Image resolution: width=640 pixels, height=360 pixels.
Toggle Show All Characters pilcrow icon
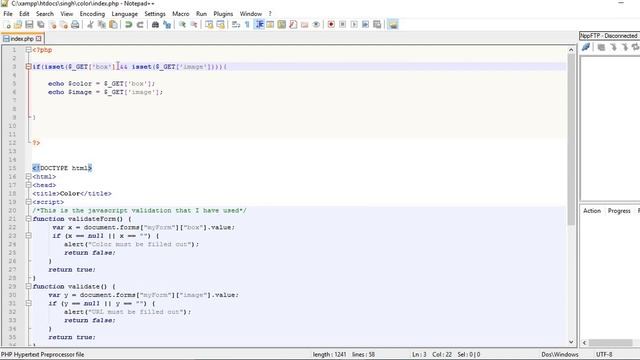coord(247,24)
